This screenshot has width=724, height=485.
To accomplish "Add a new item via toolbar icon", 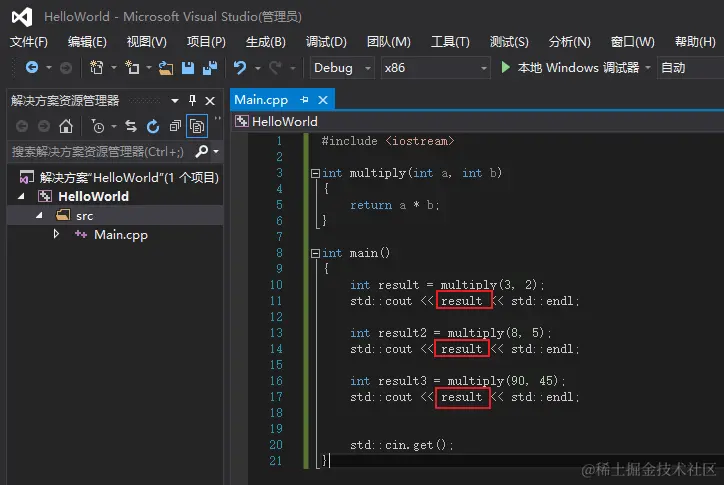I will [x=132, y=68].
